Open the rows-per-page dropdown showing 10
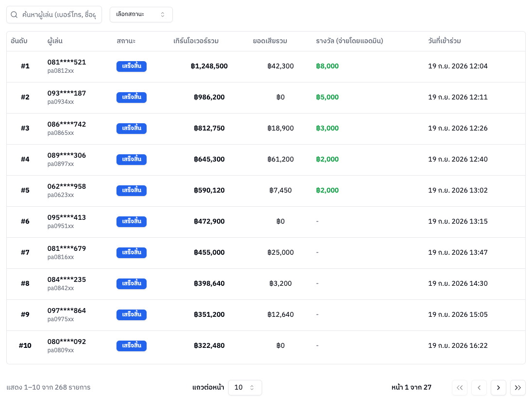This screenshot has width=532, height=409. click(245, 387)
